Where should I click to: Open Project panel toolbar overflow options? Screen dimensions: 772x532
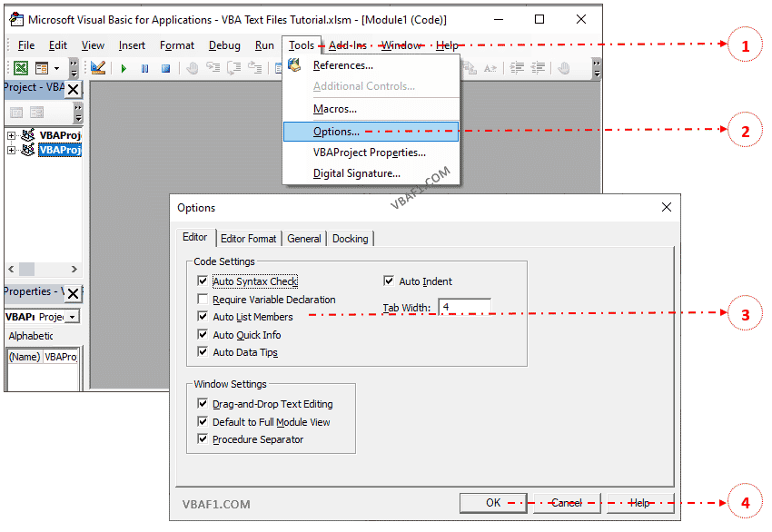[78, 113]
